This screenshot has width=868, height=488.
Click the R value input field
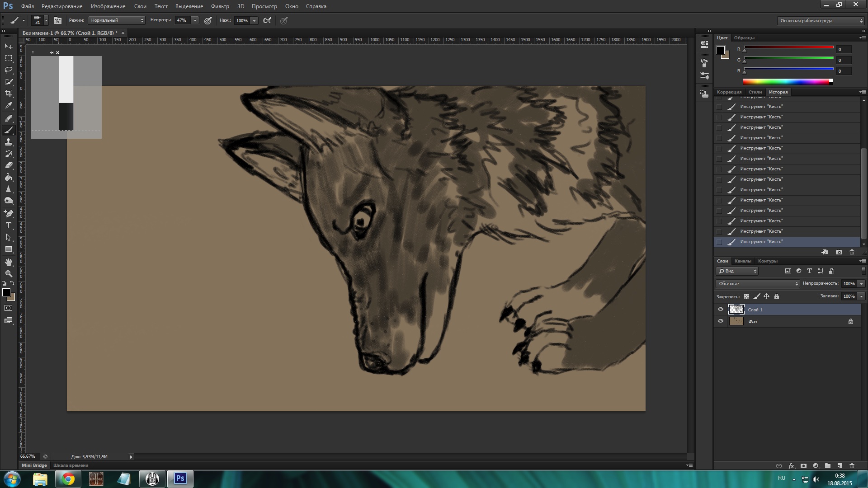pos(844,49)
